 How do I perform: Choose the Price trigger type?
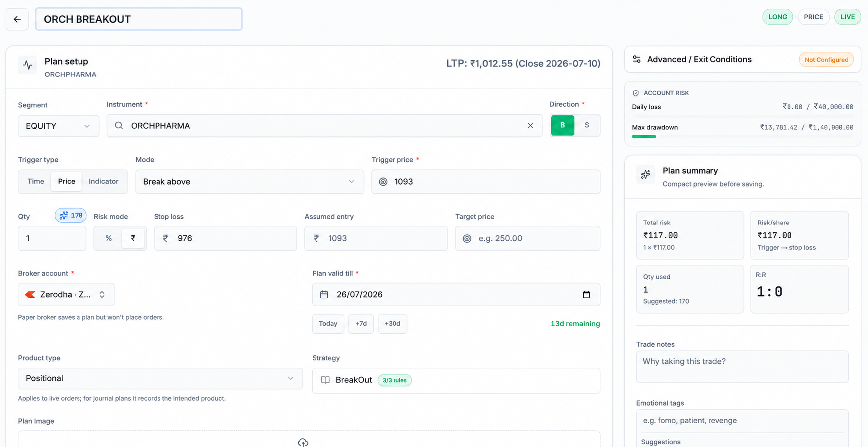tap(67, 181)
